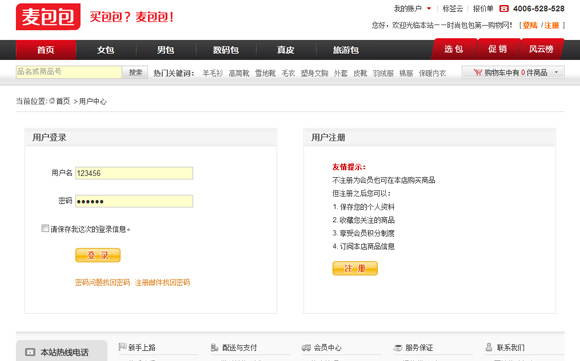This screenshot has width=580, height=361.
Task: Expand the shopping cart dropdown arrow
Action: click(556, 72)
